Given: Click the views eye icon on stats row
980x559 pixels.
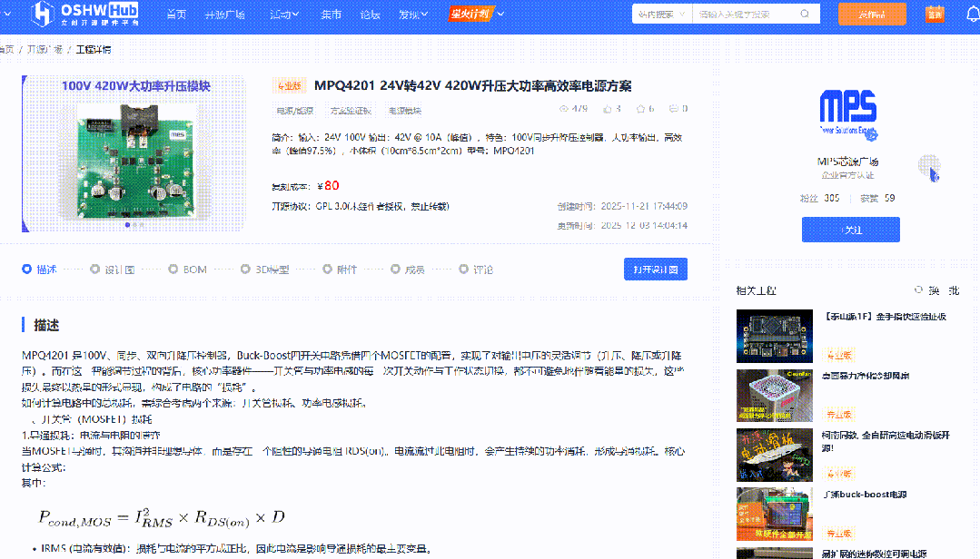Looking at the screenshot, I should (563, 108).
